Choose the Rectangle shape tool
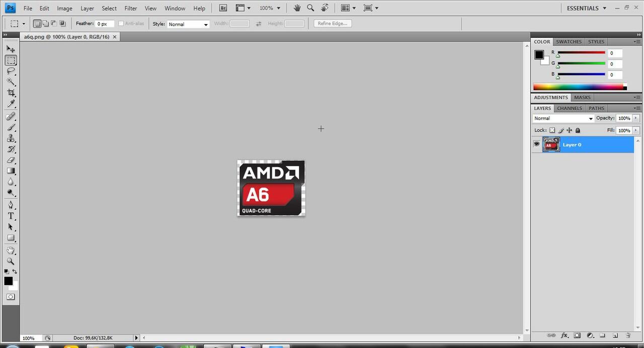644x348 pixels. pos(11,238)
